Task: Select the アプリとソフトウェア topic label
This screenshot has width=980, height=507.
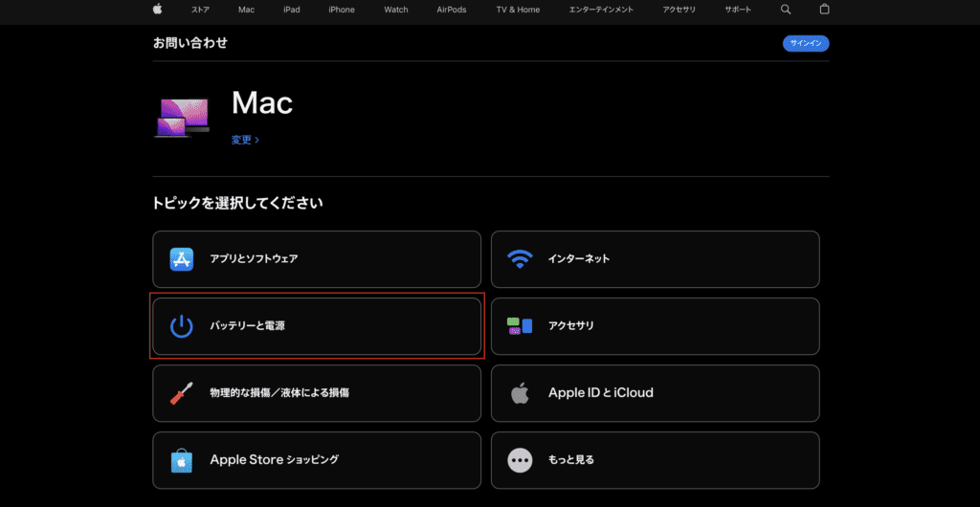Action: point(254,259)
